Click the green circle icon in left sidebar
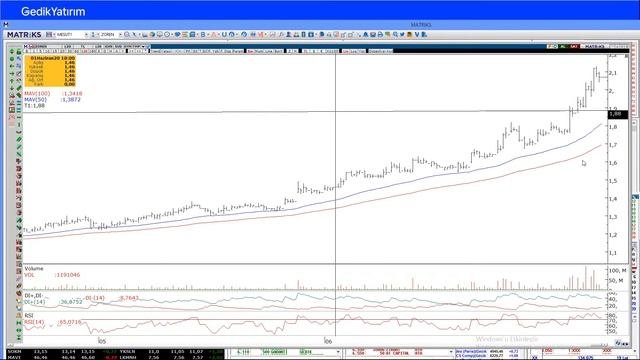 tap(11, 59)
